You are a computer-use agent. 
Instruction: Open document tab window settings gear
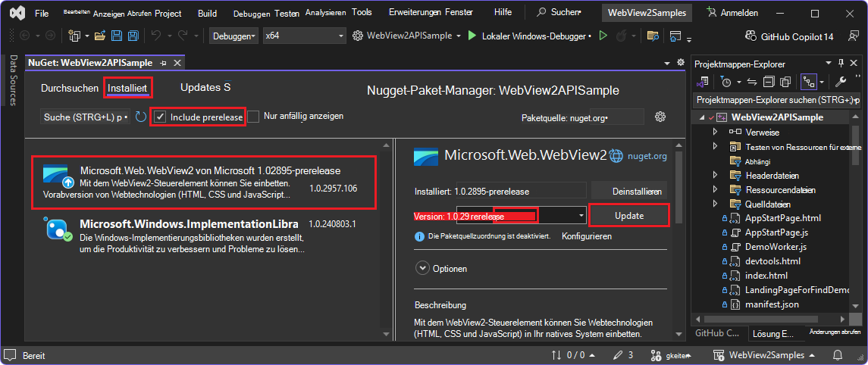click(680, 63)
